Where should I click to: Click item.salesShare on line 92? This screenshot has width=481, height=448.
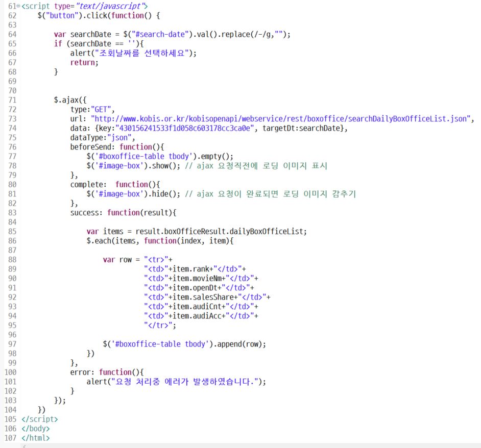click(203, 297)
